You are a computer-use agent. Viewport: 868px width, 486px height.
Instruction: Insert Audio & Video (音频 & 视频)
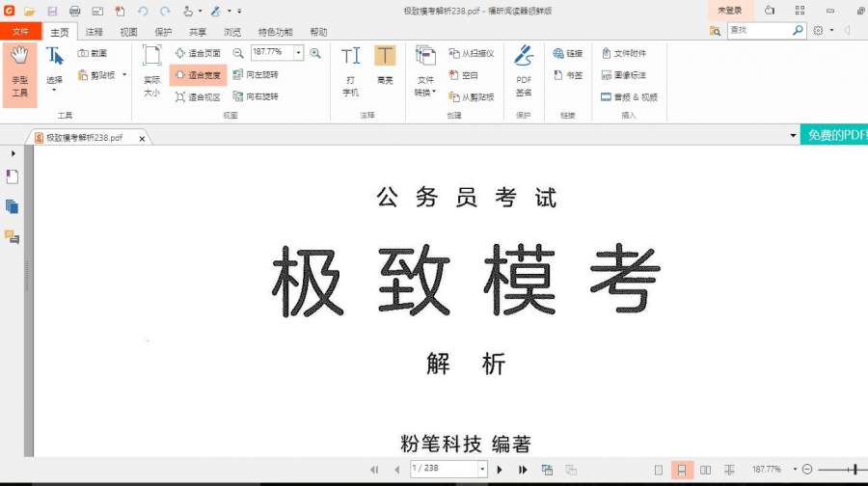pyautogui.click(x=629, y=96)
